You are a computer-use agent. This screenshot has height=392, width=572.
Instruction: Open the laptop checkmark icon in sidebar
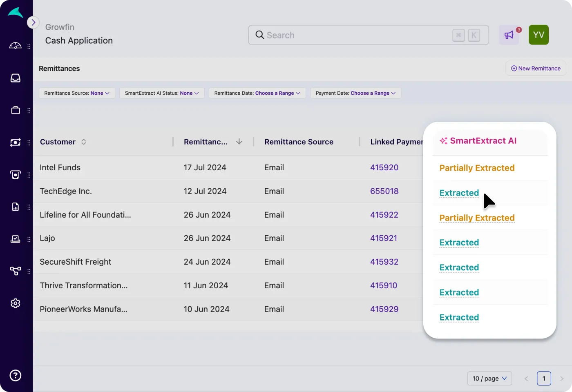pyautogui.click(x=16, y=239)
